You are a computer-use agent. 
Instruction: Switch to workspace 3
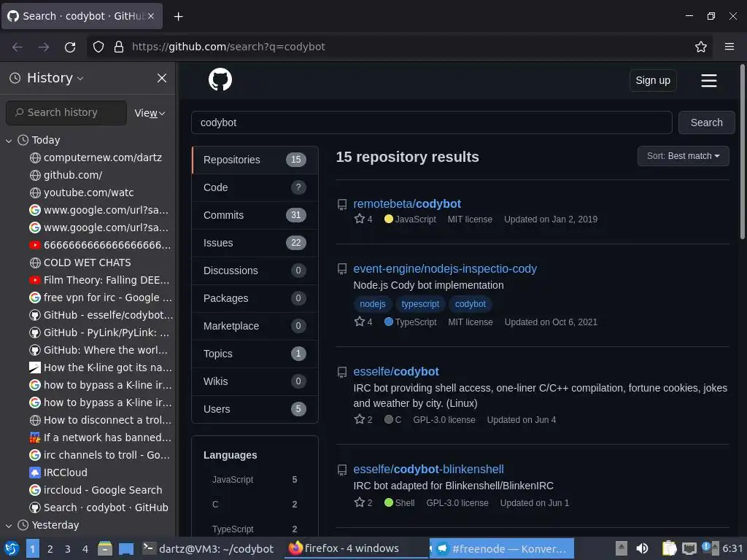pos(68,549)
